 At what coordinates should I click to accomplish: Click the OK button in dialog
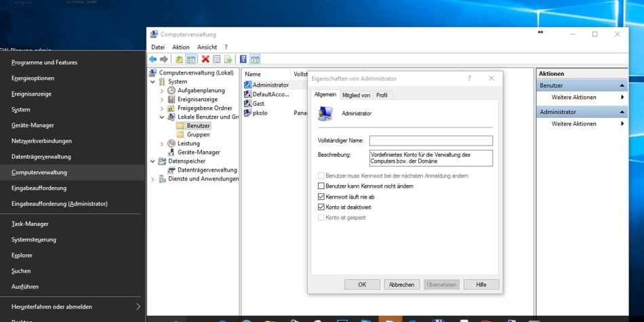pos(362,285)
